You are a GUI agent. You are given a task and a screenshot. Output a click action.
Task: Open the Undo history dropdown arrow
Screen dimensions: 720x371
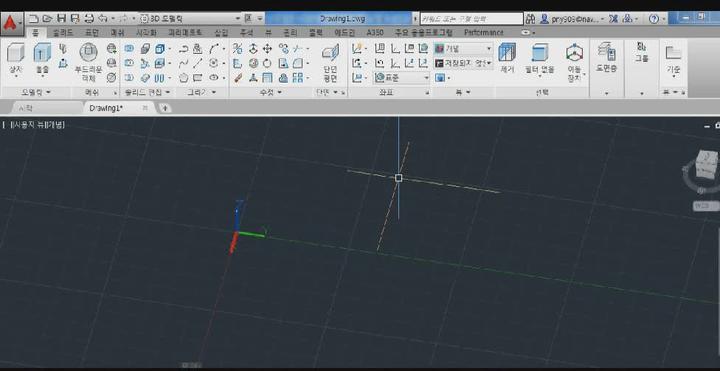tap(112, 19)
